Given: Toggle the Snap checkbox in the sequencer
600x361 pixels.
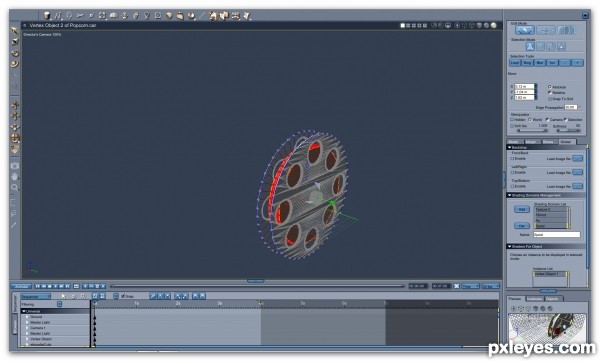Looking at the screenshot, I should click(123, 296).
